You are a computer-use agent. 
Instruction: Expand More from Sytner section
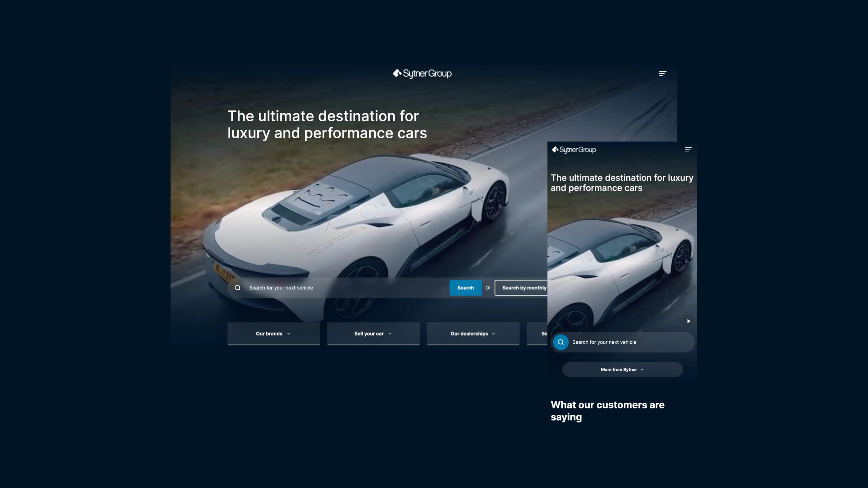coord(622,369)
